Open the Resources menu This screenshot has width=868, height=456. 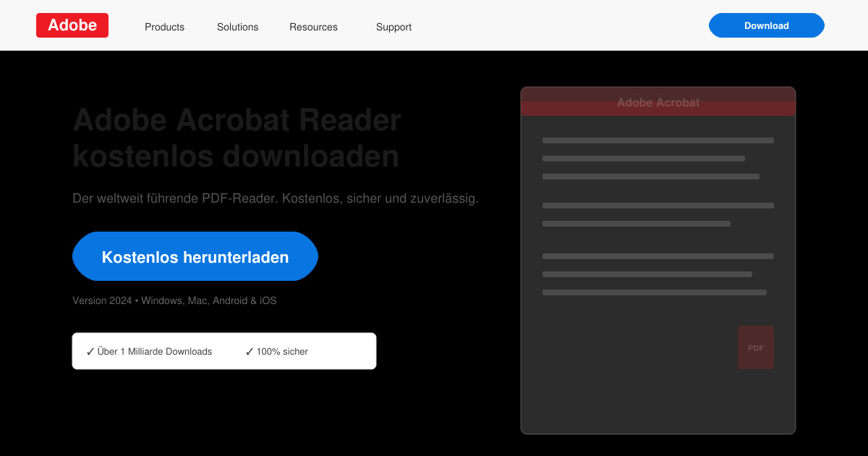click(x=313, y=27)
